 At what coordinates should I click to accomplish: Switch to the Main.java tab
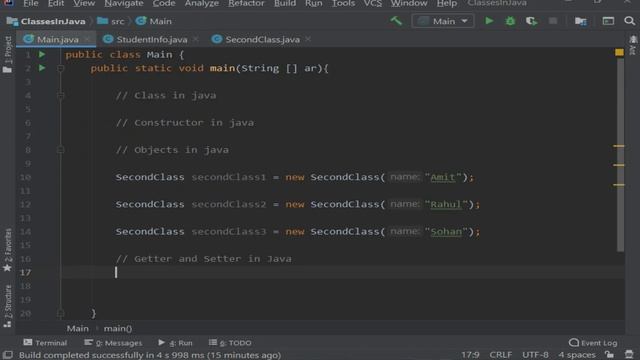56,39
